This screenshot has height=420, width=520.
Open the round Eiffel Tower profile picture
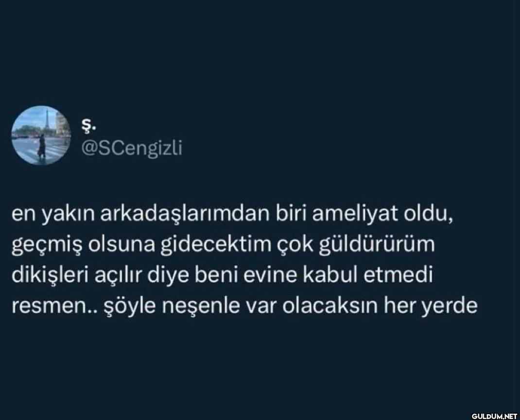[x=41, y=135]
